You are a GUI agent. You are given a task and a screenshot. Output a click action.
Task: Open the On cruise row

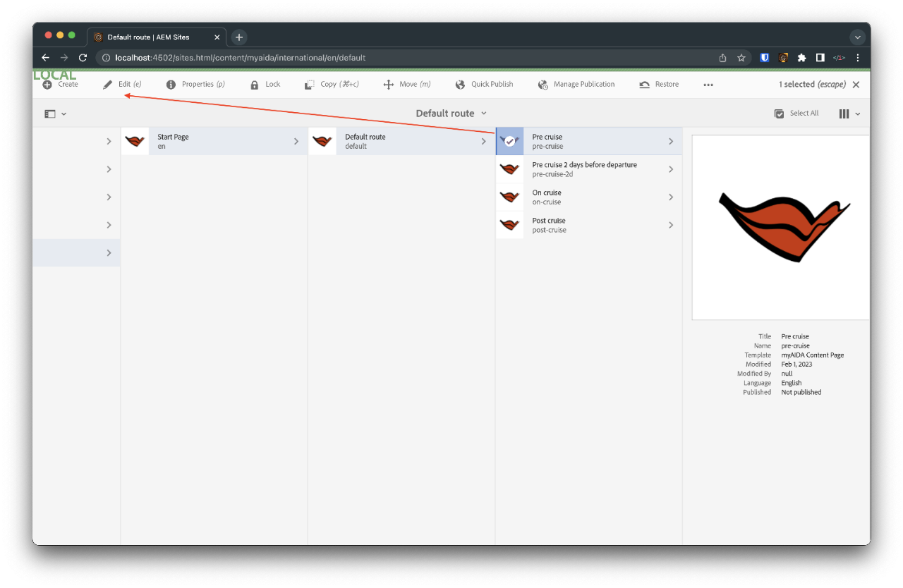click(589, 197)
